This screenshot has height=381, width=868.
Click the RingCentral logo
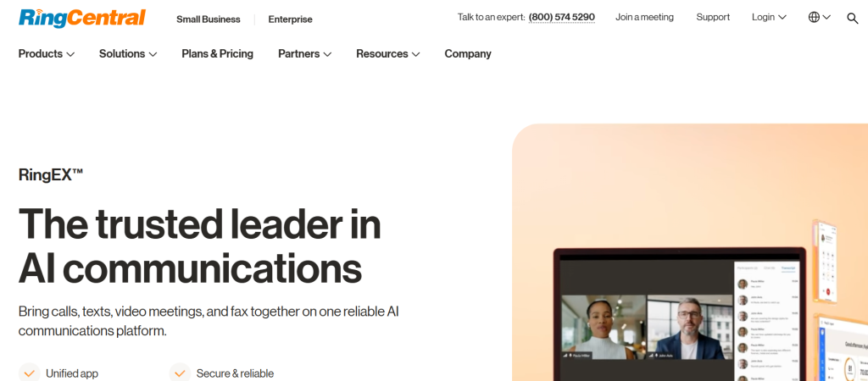tap(82, 19)
